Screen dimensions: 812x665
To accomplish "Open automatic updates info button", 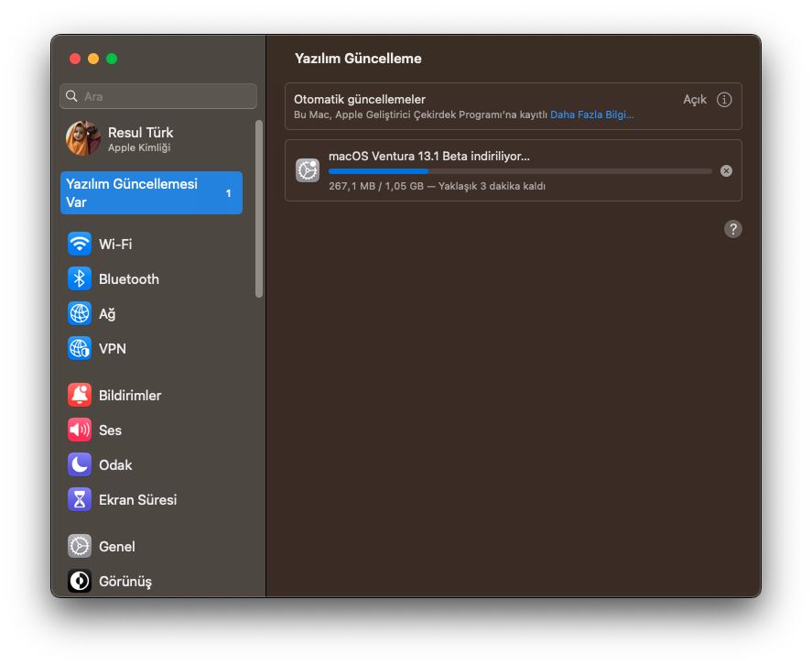I will tap(724, 99).
